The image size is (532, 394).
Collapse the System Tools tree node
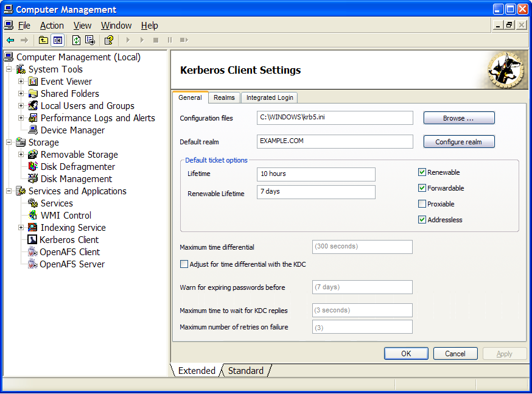coord(9,69)
